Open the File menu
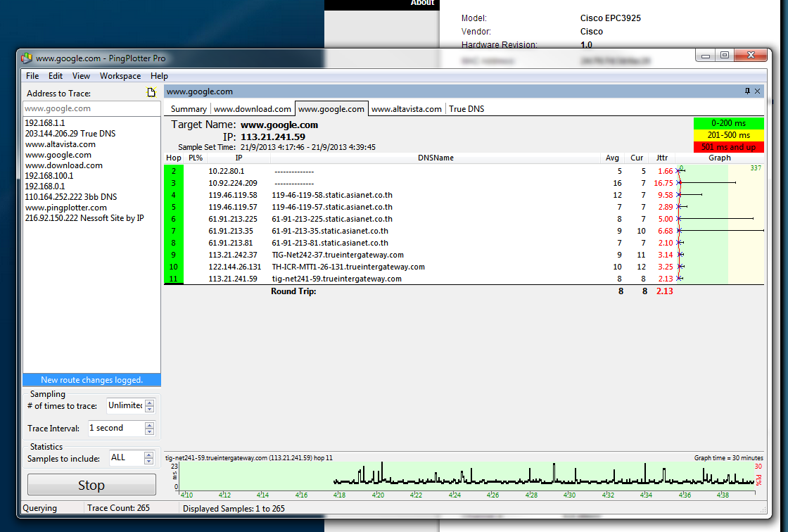Screen dimensions: 788x532 click(x=32, y=76)
